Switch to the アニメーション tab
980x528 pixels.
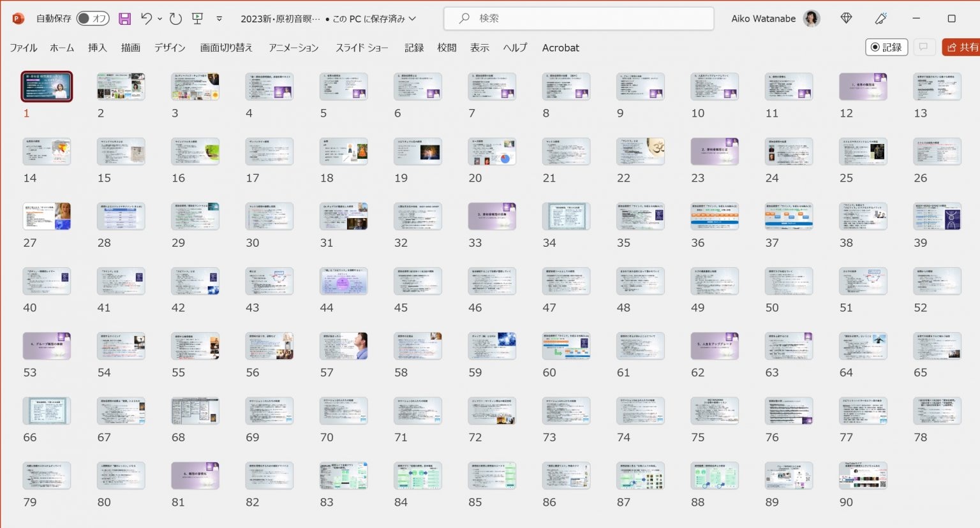(293, 48)
